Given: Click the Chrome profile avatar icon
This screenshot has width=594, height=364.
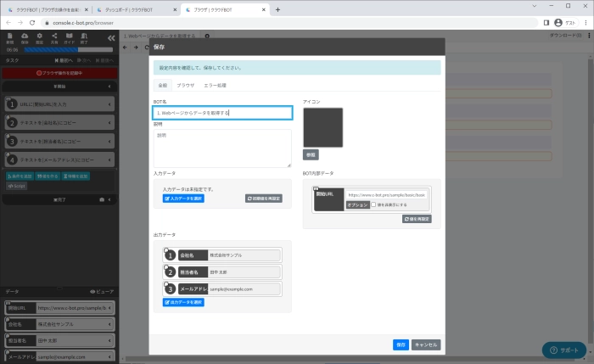Looking at the screenshot, I should pos(558,23).
